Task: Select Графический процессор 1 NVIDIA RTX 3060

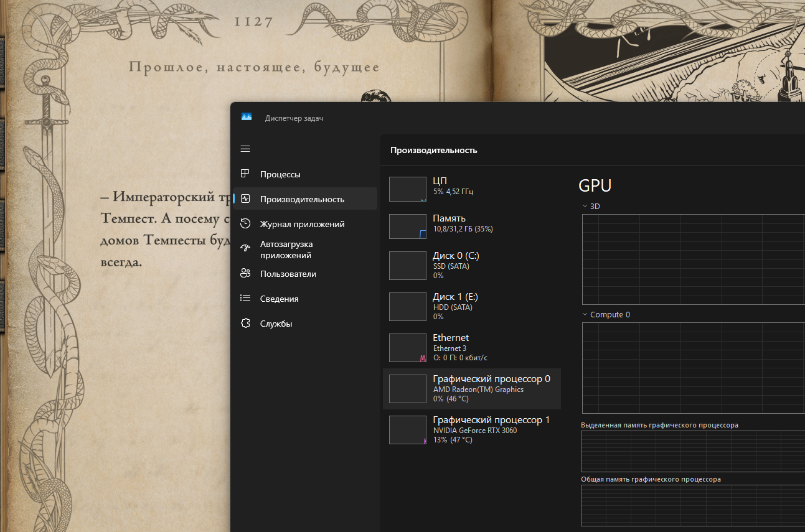Action: point(472,429)
